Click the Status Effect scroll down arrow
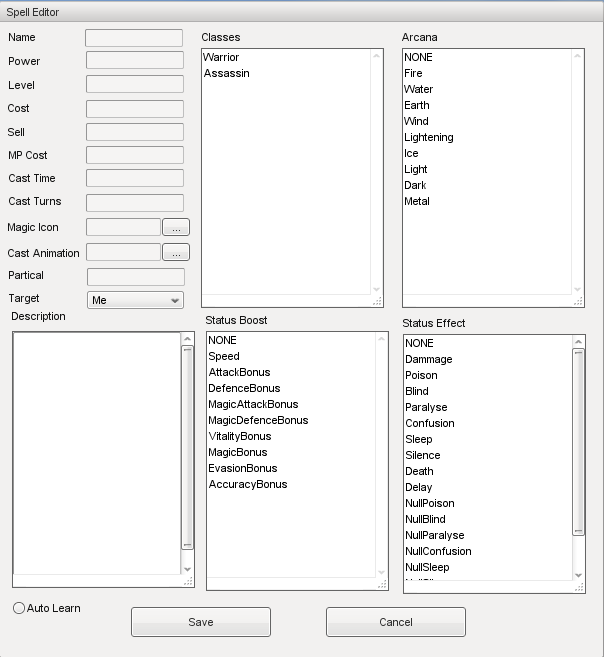The width and height of the screenshot is (604, 657). tap(578, 575)
